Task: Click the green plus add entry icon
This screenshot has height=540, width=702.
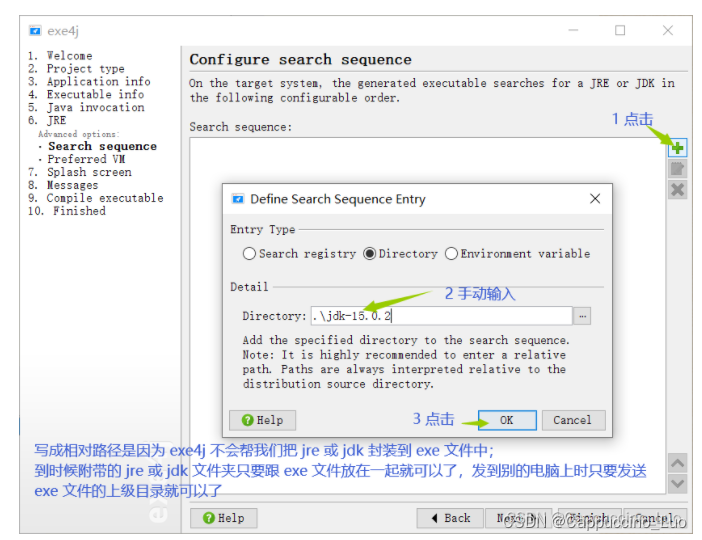Action: point(677,148)
